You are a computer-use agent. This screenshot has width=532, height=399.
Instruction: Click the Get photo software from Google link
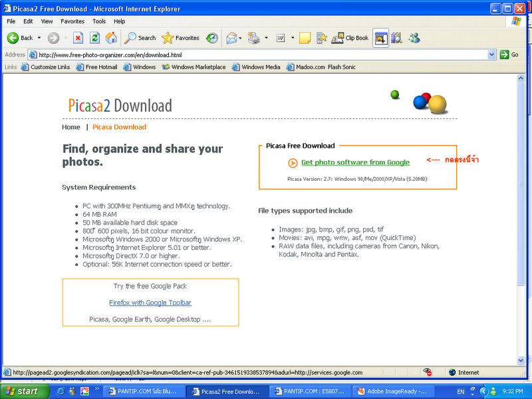click(355, 162)
